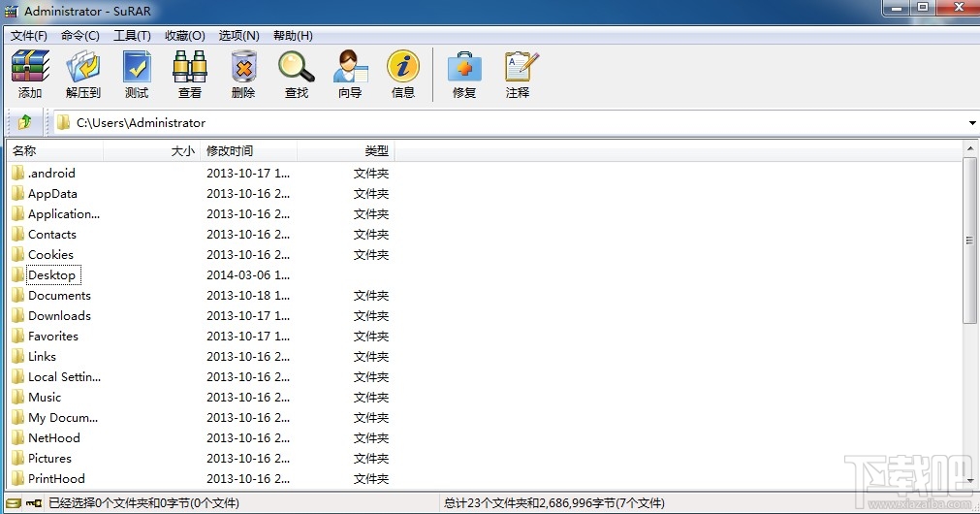This screenshot has height=514, width=980.
Task: Click the 注释 (Comment) clipboard icon
Action: coord(519,74)
